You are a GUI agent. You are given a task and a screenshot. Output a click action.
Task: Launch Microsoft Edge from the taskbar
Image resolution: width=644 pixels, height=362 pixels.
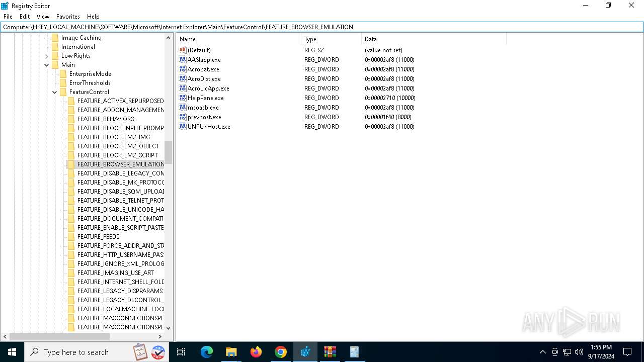pyautogui.click(x=207, y=352)
